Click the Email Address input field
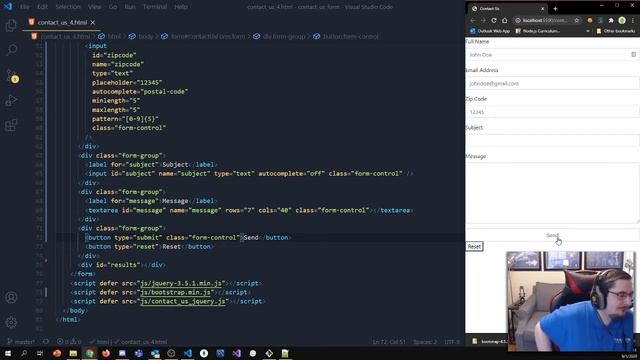Screen dimensions: 640x360 552,83
